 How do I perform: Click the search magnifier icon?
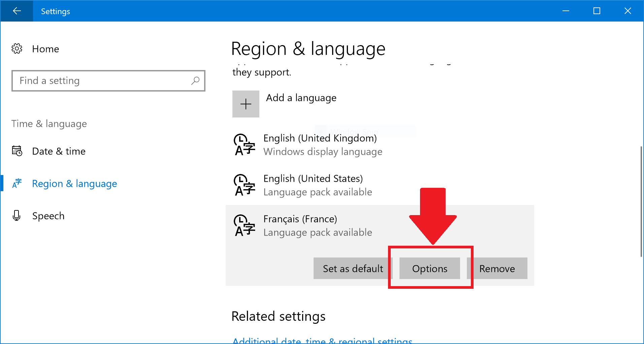(195, 81)
